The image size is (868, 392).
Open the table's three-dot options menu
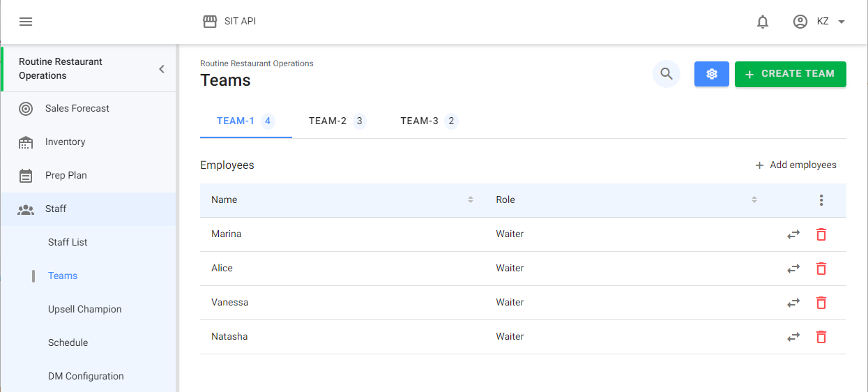pos(821,200)
